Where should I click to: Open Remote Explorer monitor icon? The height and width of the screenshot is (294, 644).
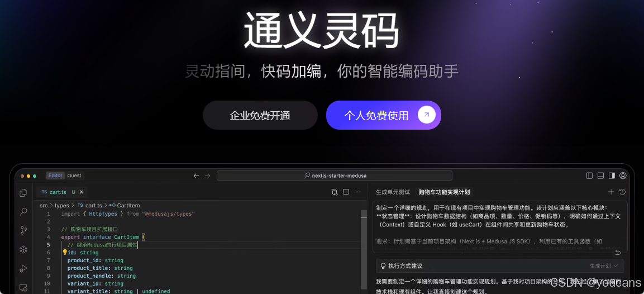point(23,287)
